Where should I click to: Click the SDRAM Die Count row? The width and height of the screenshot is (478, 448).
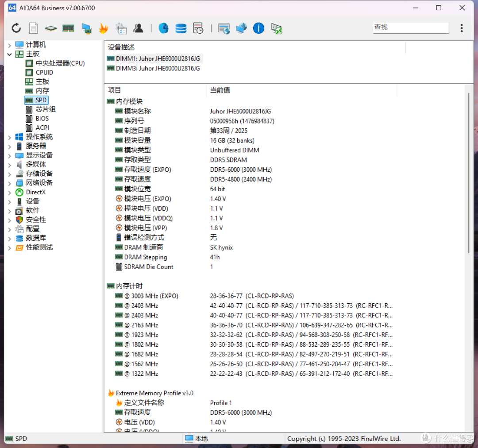[250, 267]
